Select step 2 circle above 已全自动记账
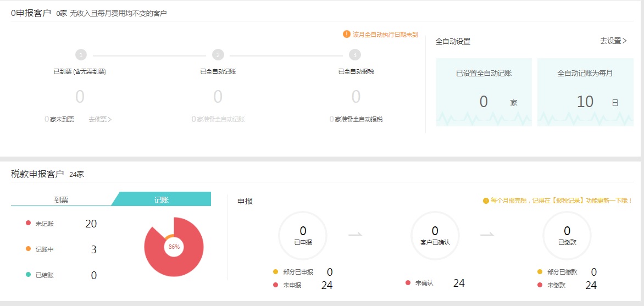 tap(218, 55)
